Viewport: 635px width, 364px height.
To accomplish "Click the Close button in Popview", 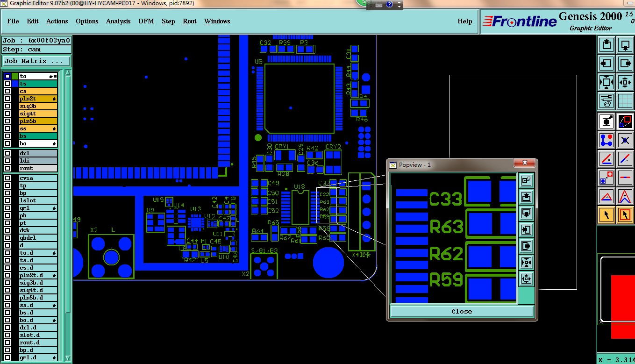I will point(462,311).
